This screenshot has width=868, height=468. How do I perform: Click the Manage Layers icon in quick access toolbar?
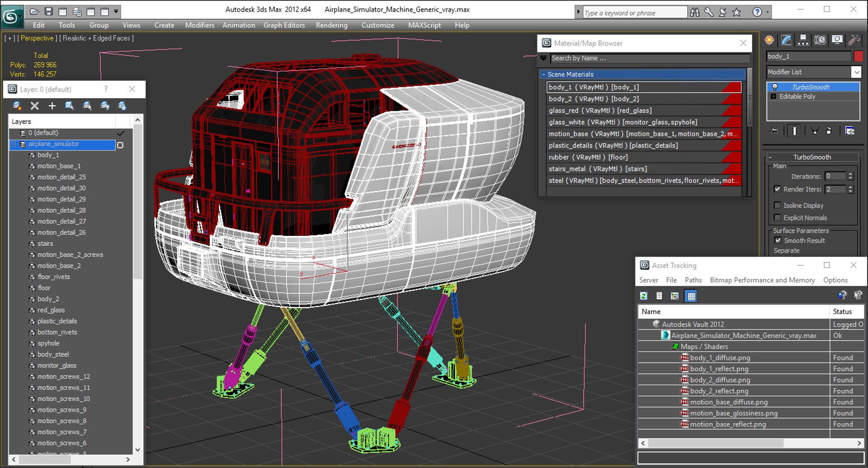tap(76, 12)
